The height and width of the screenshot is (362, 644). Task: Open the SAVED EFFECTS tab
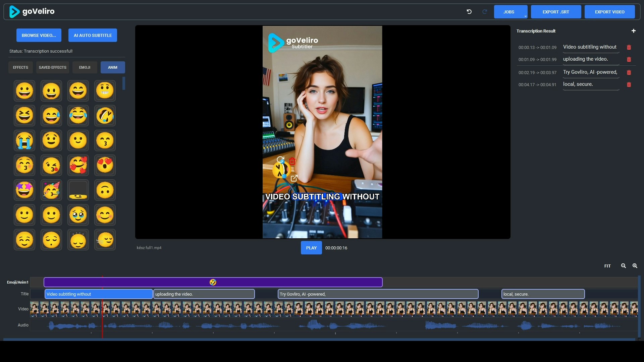pyautogui.click(x=52, y=67)
